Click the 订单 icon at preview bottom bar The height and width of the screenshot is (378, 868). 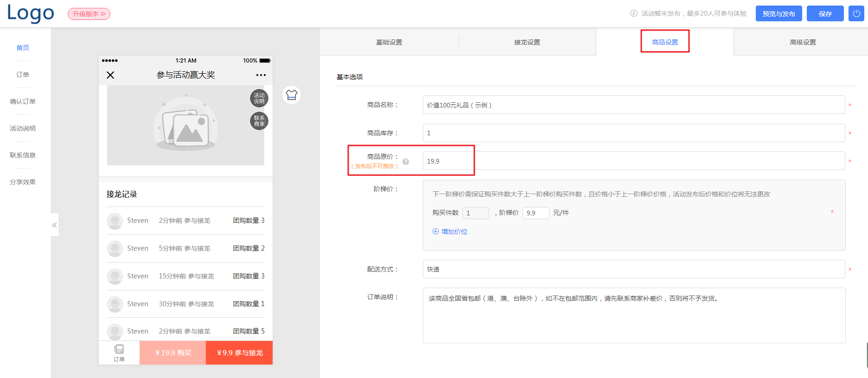pyautogui.click(x=119, y=353)
